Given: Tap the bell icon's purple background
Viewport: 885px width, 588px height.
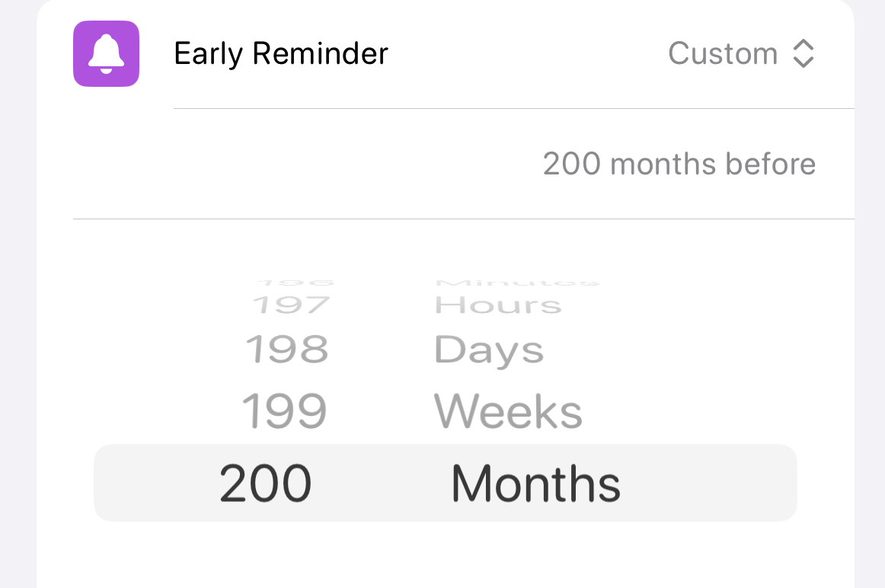Looking at the screenshot, I should (106, 54).
